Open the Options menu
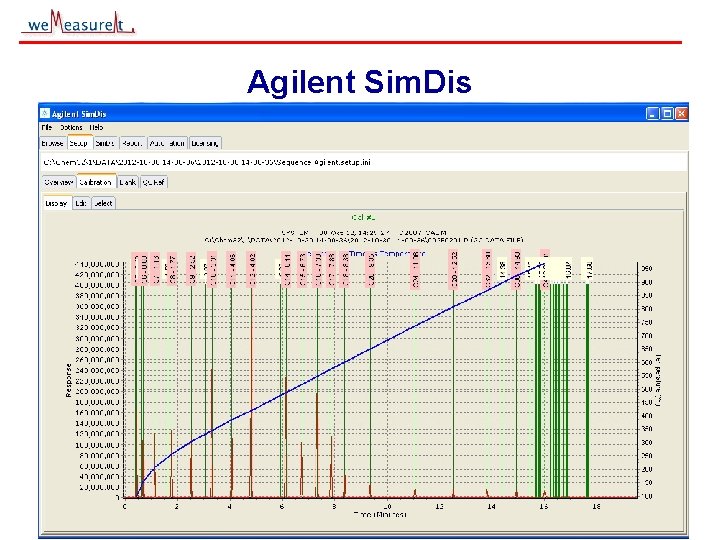 pyautogui.click(x=71, y=127)
